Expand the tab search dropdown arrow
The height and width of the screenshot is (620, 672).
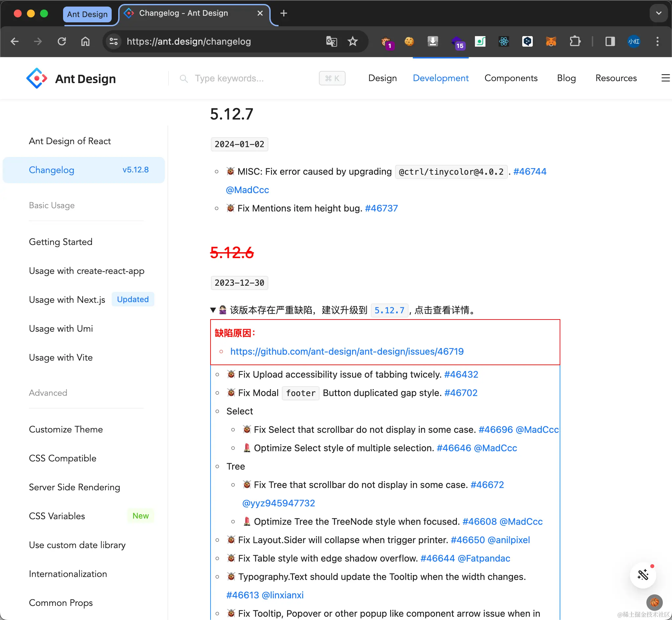coord(659,13)
